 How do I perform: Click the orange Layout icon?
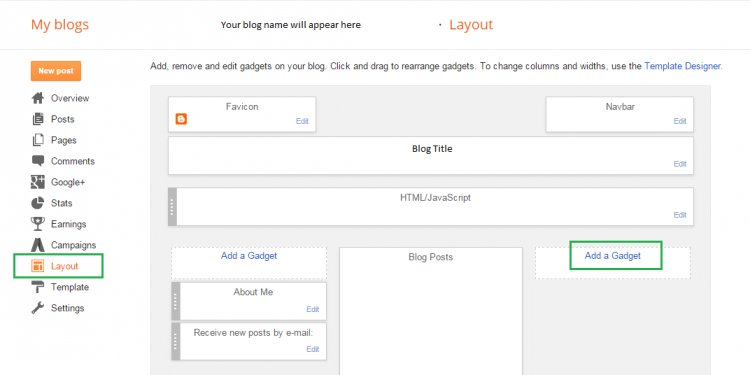(x=38, y=266)
